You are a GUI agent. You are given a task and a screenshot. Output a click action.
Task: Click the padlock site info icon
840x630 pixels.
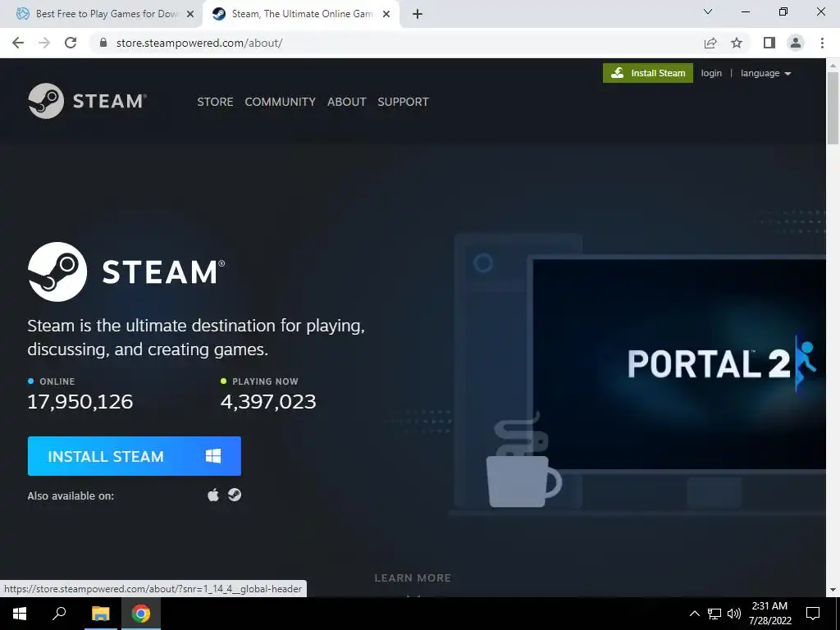[x=103, y=43]
